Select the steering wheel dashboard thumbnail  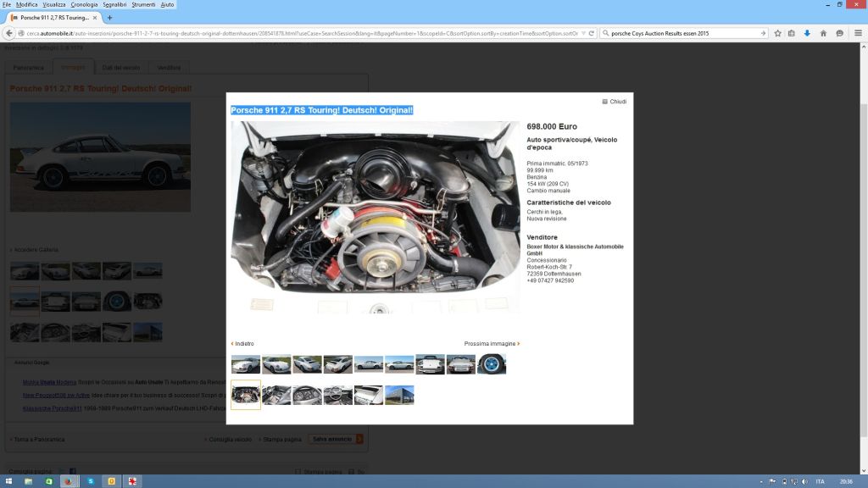(337, 395)
